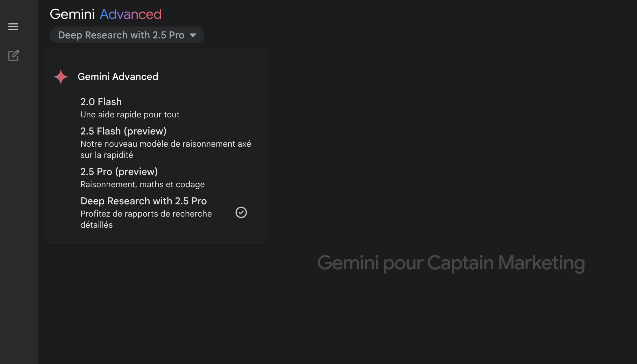Open the sidebar hamburger menu
The height and width of the screenshot is (364, 637).
(x=13, y=27)
